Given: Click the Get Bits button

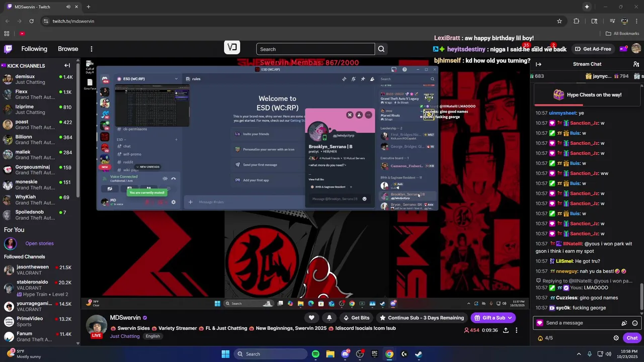Looking at the screenshot, I should pos(356,318).
